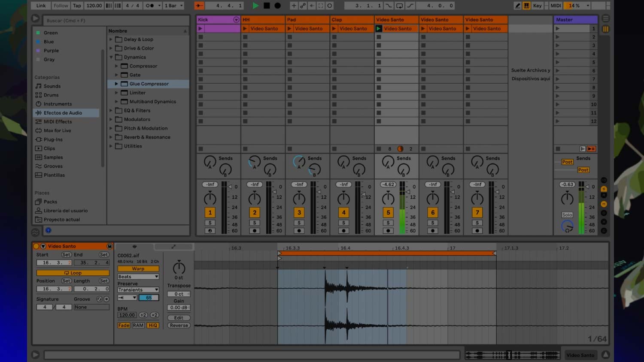The width and height of the screenshot is (644, 362).
Task: Toggle clip HiQ button
Action: [153, 326]
